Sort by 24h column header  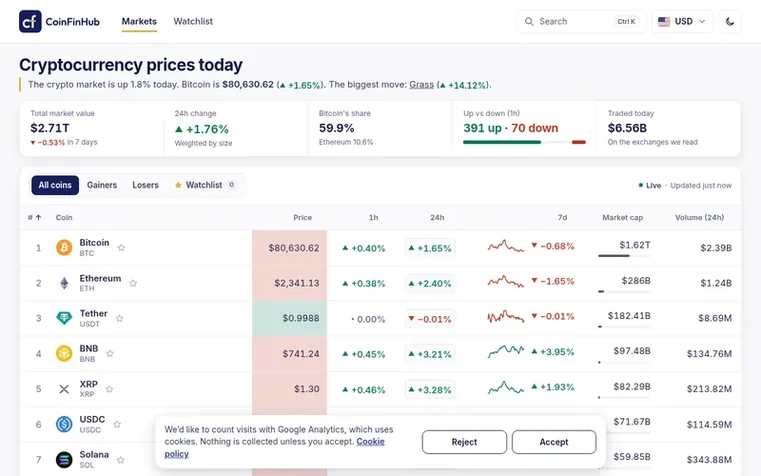tap(437, 217)
